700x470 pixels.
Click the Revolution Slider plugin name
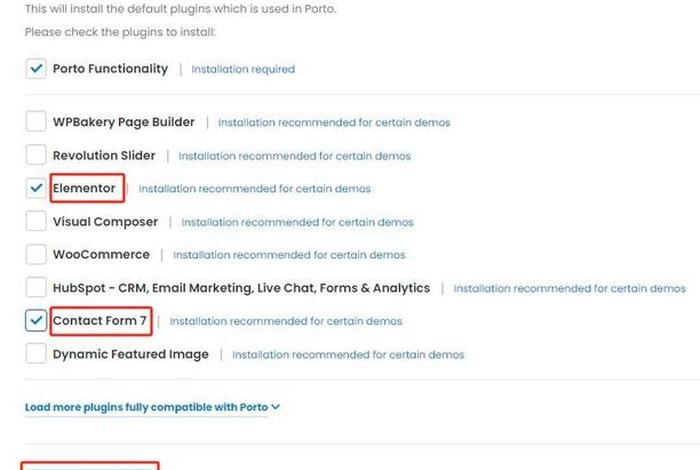(x=104, y=155)
